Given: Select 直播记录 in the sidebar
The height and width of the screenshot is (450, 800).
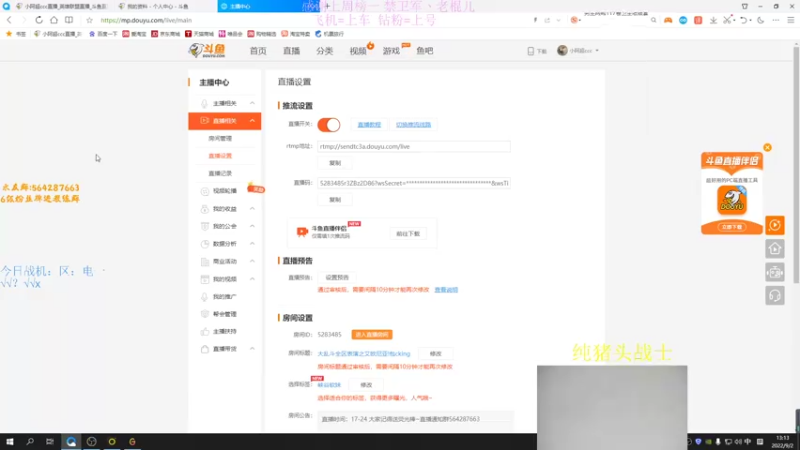Looking at the screenshot, I should (220, 173).
